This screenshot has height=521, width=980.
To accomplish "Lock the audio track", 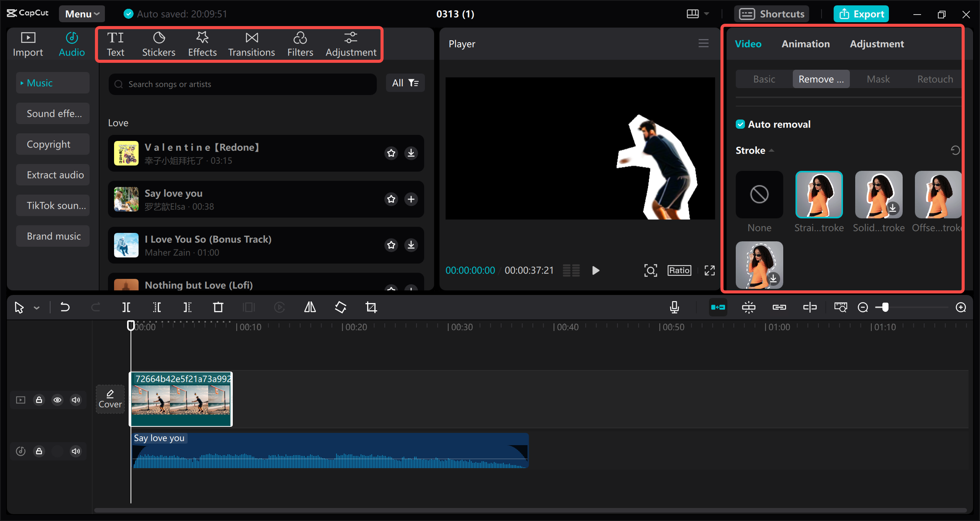I will 39,451.
